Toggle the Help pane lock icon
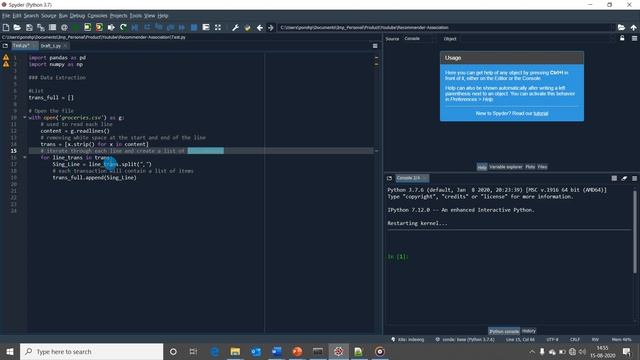The width and height of the screenshot is (640, 360). coord(622,38)
